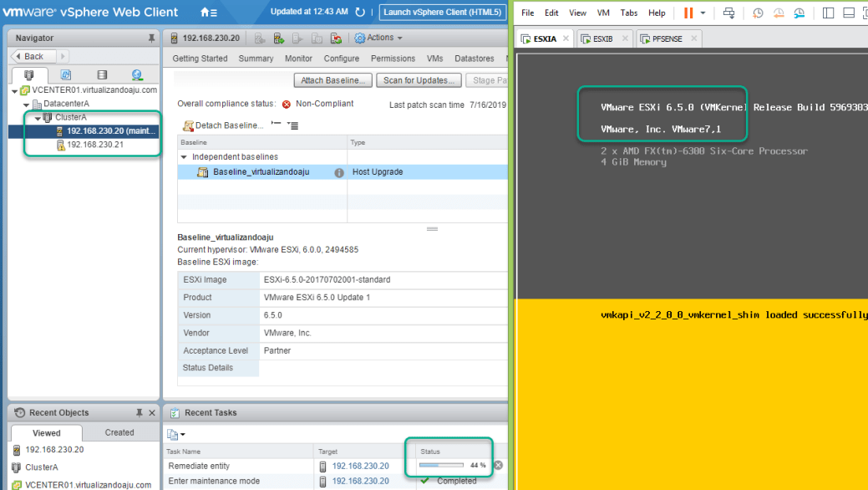Open the snapshot manager icon
Screen dimensions: 868x490
(x=799, y=13)
